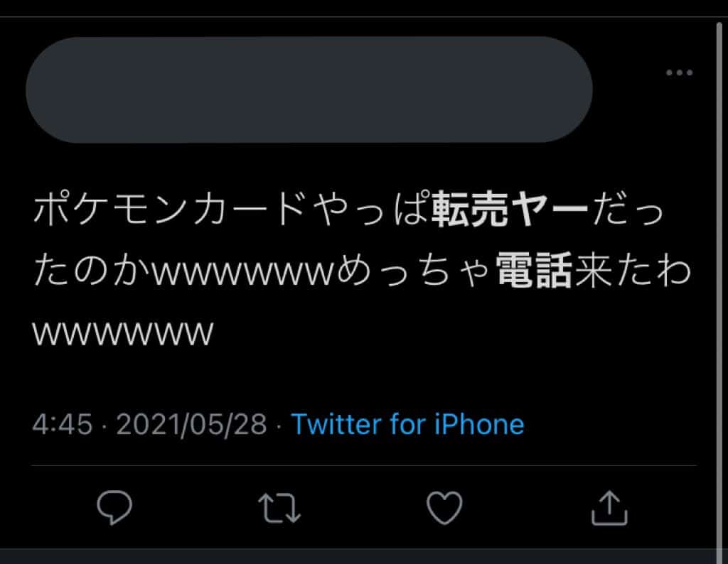Like the tweet with the heart icon
The height and width of the screenshot is (564, 728).
tap(444, 507)
